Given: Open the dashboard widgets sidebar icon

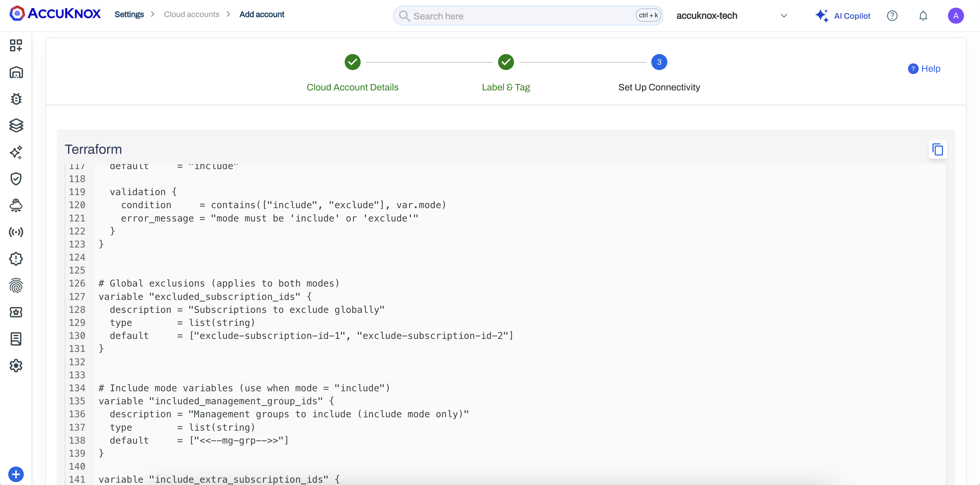Looking at the screenshot, I should pos(16,45).
